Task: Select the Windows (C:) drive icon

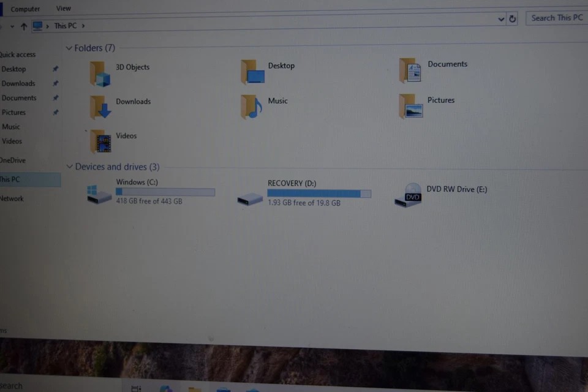Action: [99, 194]
